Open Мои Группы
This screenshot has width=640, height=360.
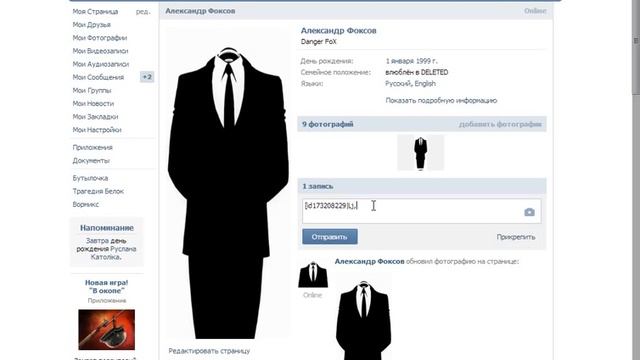[x=91, y=90]
